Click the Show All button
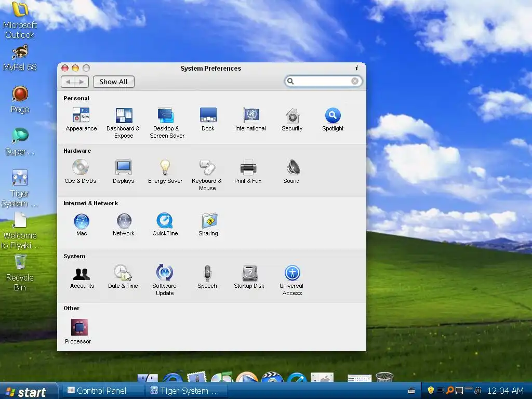Viewport: 532px width, 399px height. click(114, 82)
